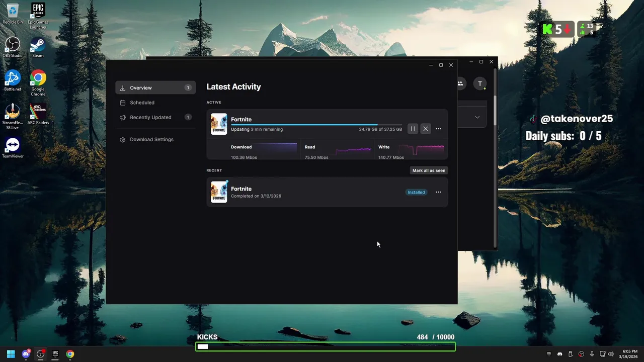
Task: Open Battle.net desktop shortcut
Action: [x=13, y=80]
